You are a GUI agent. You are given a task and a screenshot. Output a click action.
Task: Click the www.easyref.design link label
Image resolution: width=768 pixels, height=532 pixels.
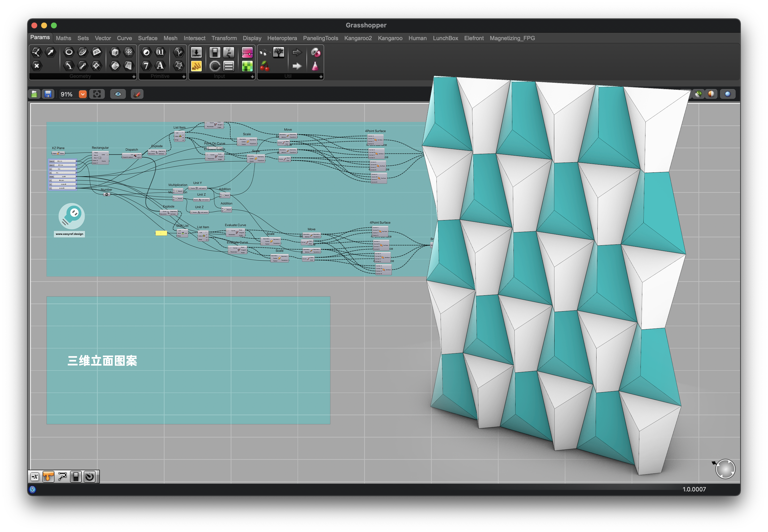pyautogui.click(x=69, y=234)
